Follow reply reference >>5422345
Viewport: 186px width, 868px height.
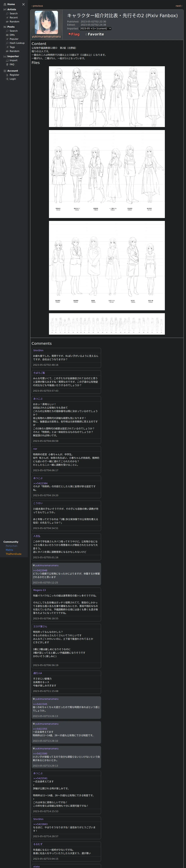tap(40, 704)
